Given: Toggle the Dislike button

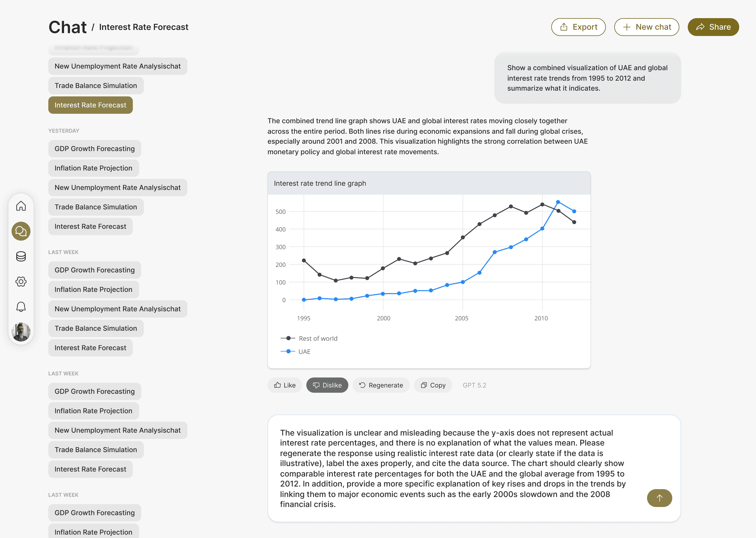Looking at the screenshot, I should coord(327,385).
